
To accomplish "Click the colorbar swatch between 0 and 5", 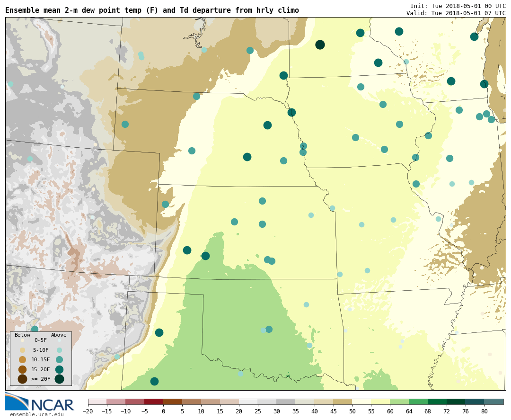I will point(173,402).
